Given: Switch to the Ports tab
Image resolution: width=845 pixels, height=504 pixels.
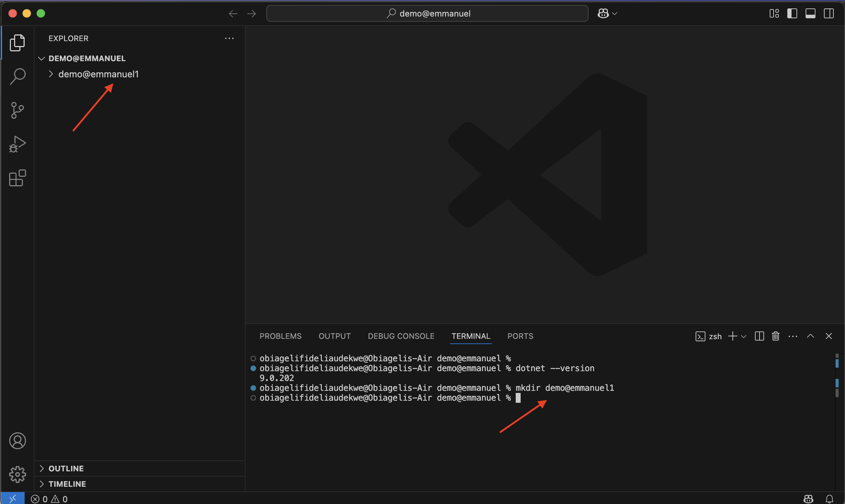Looking at the screenshot, I should (x=520, y=336).
